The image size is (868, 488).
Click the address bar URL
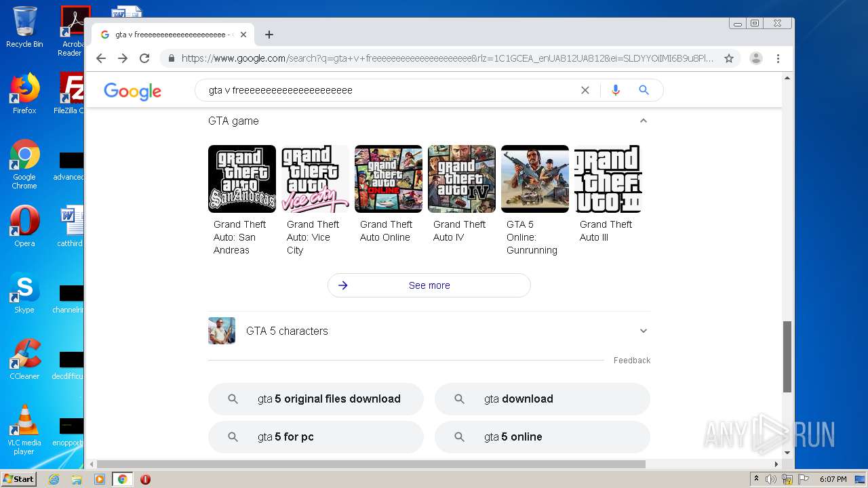coord(448,58)
